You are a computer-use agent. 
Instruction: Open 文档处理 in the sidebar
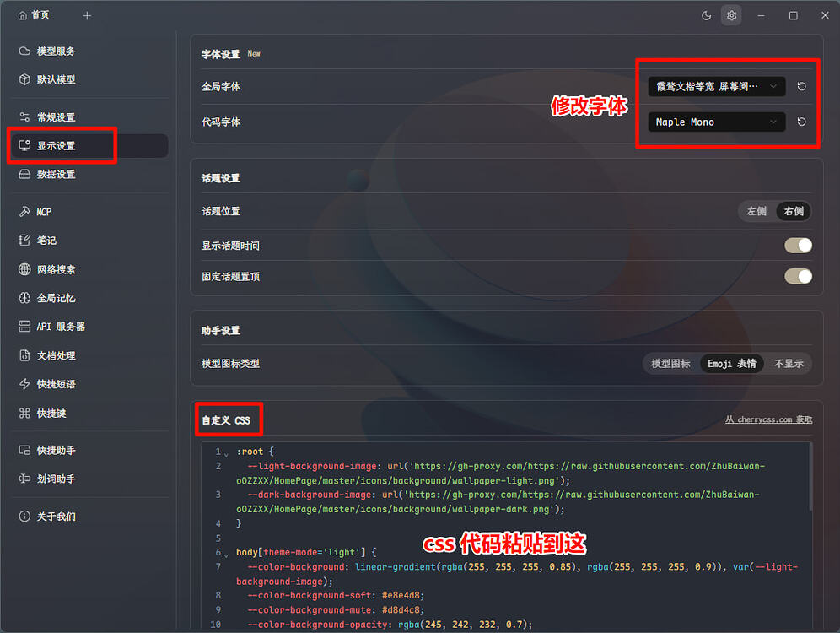pos(89,355)
